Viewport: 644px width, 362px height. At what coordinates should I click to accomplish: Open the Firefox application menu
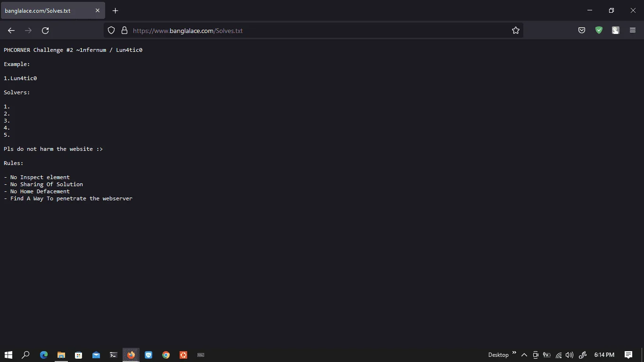click(633, 31)
